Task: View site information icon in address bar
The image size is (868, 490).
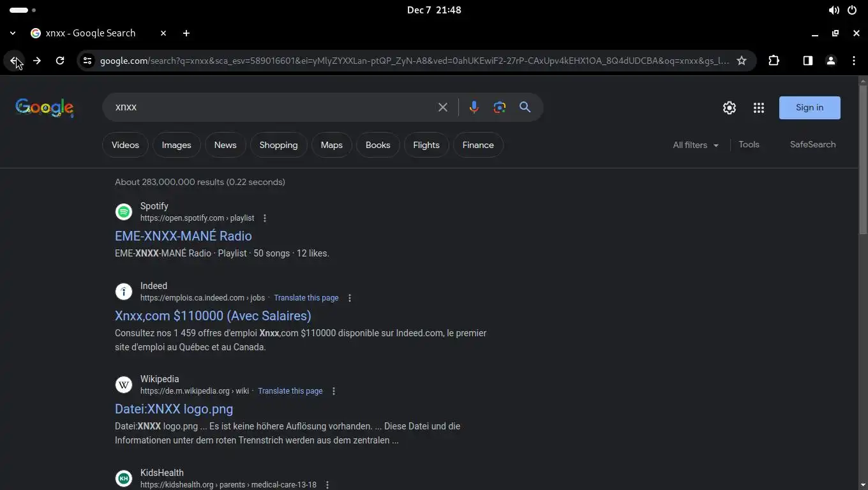Action: pyautogui.click(x=87, y=61)
